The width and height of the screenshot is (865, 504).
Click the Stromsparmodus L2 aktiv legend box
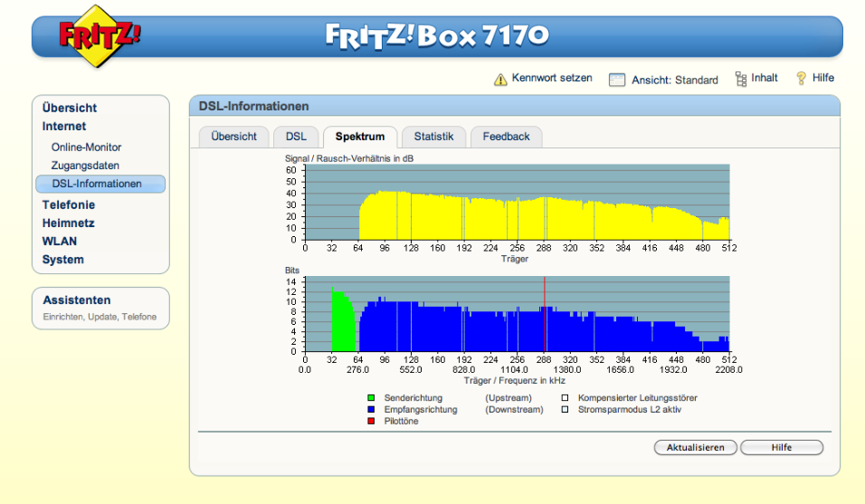(565, 409)
